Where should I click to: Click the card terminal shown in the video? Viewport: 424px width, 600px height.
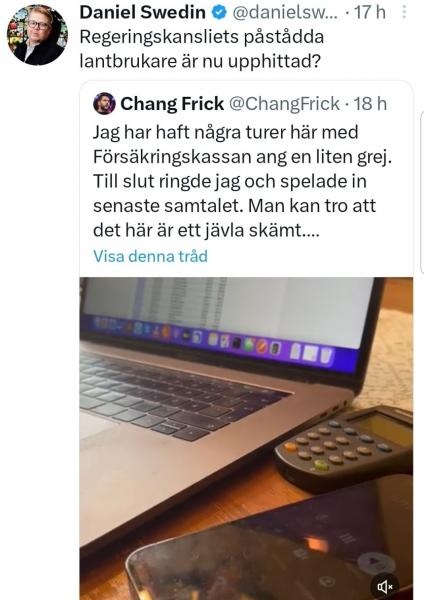[x=344, y=446]
